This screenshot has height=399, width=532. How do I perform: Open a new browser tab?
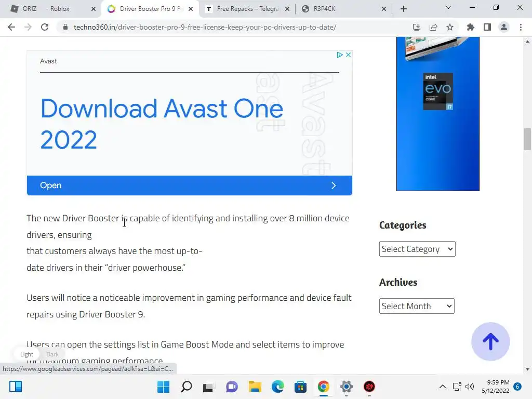tap(403, 9)
